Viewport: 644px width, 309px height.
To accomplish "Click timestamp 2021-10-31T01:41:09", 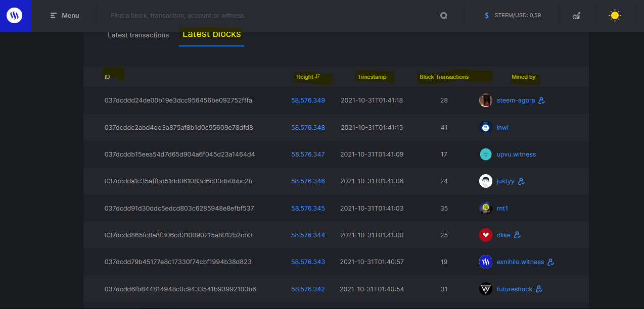I will point(372,154).
